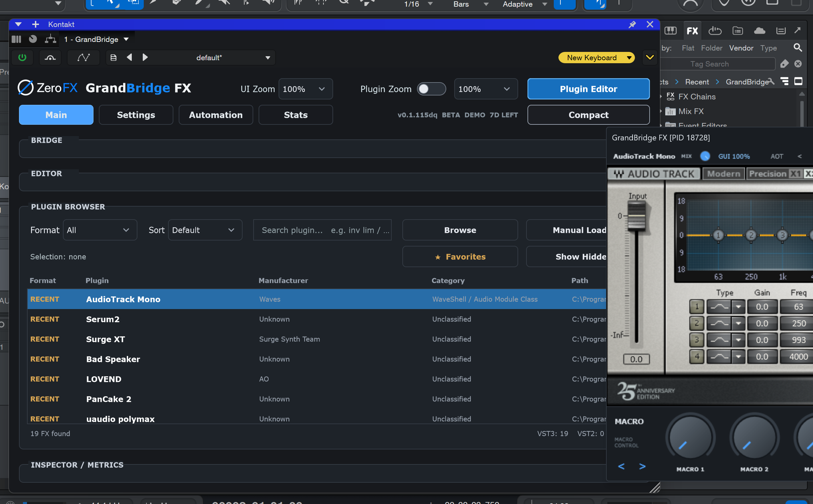Toggle the green plugin power button
813x504 pixels.
(22, 58)
